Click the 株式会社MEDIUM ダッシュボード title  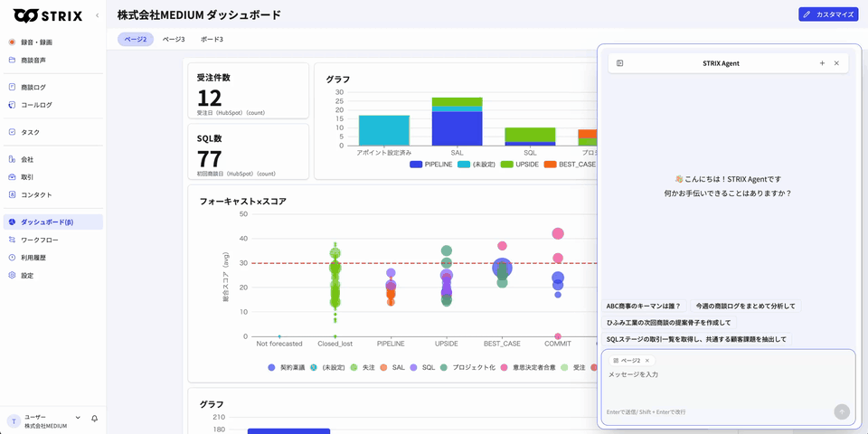[x=199, y=15]
